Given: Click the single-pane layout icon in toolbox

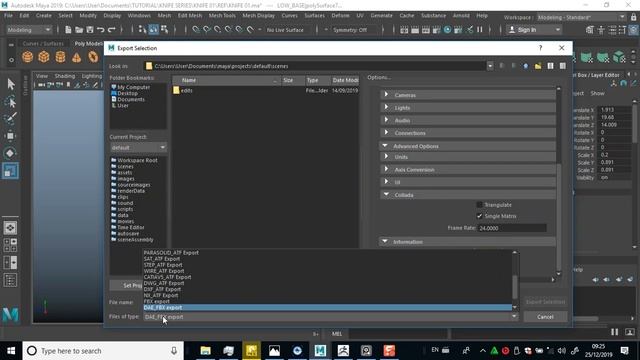Looking at the screenshot, I should click(x=10, y=228).
